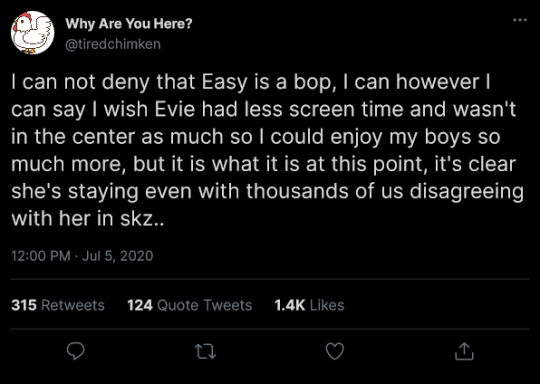View the list of Retweets
540x384 pixels.
[x=58, y=305]
